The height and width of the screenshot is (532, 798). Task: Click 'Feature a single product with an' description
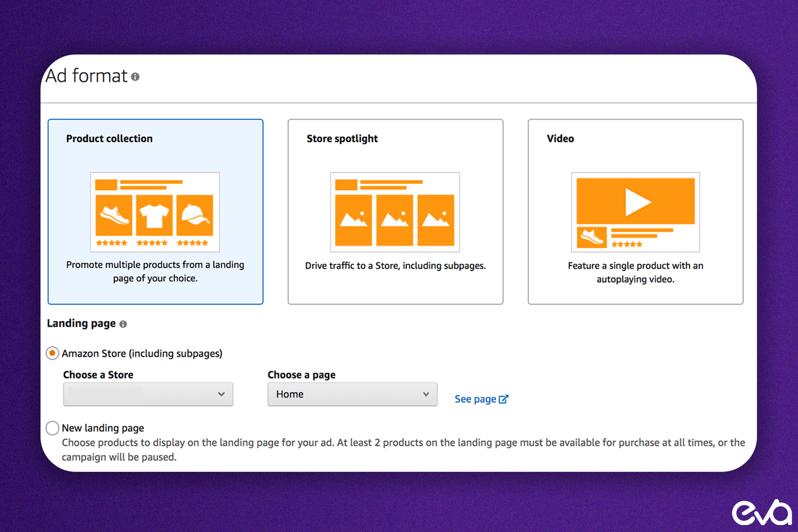pyautogui.click(x=635, y=265)
